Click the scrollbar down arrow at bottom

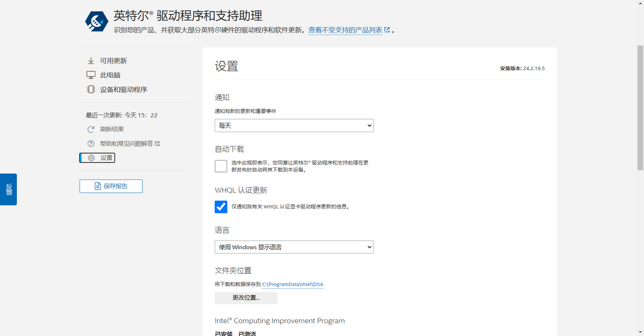(x=640, y=332)
